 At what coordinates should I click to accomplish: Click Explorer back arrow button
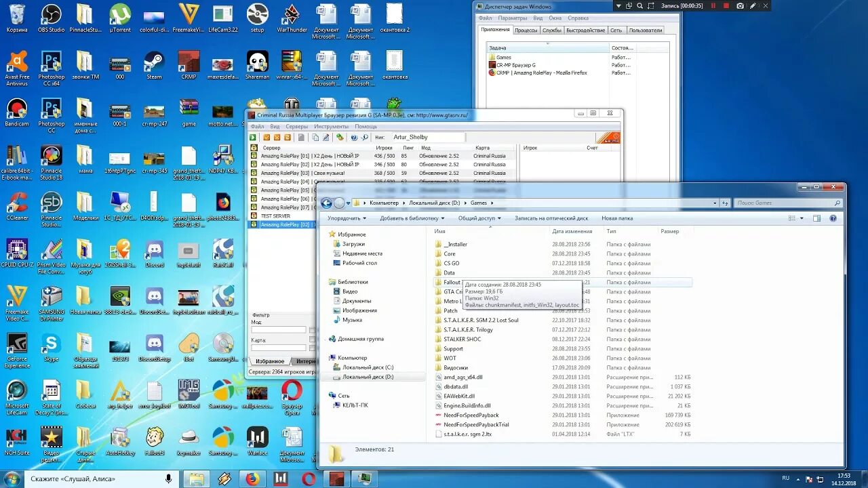pos(327,203)
